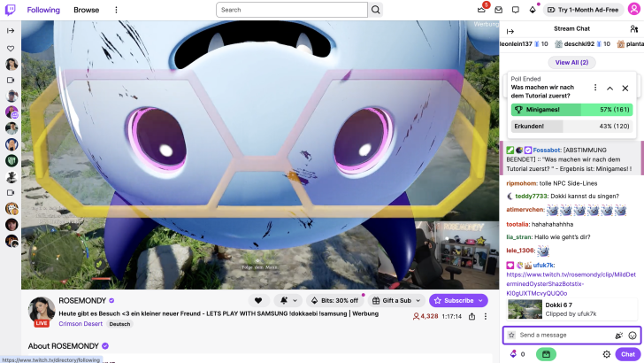Click the Subscribe button
This screenshot has width=644, height=363.
pos(458,300)
